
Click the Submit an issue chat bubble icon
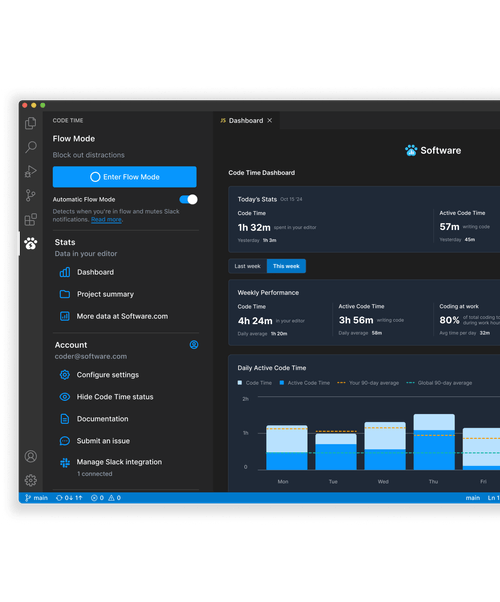pyautogui.click(x=65, y=441)
